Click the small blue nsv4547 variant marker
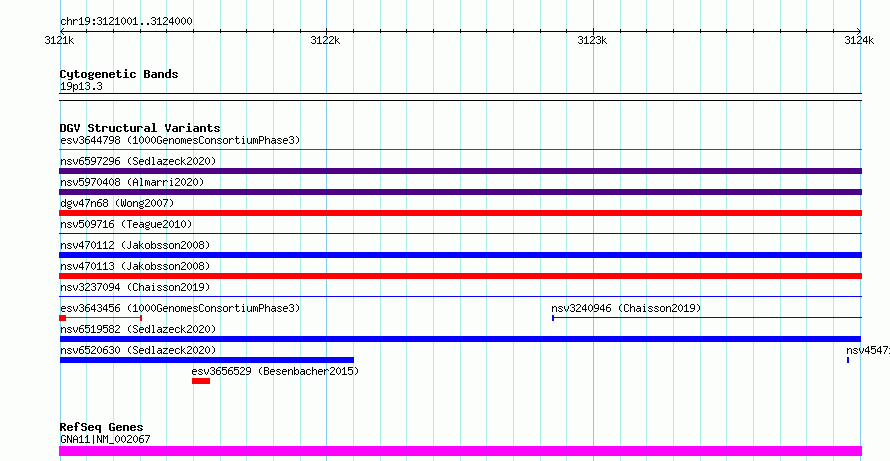 [848, 360]
